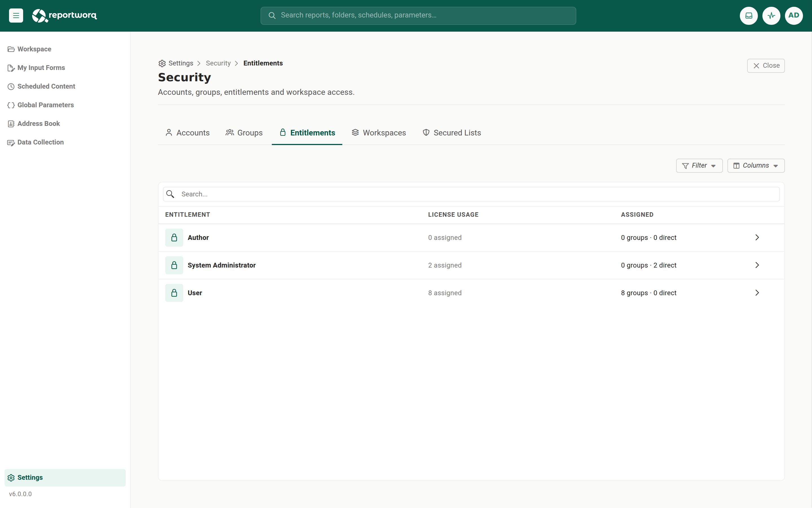812x508 pixels.
Task: Click the Address Book icon
Action: pos(11,124)
